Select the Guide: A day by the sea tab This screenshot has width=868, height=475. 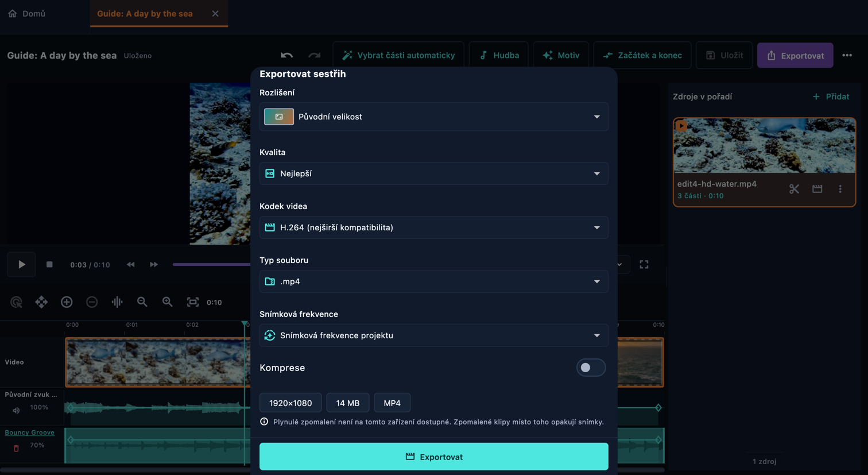click(145, 13)
